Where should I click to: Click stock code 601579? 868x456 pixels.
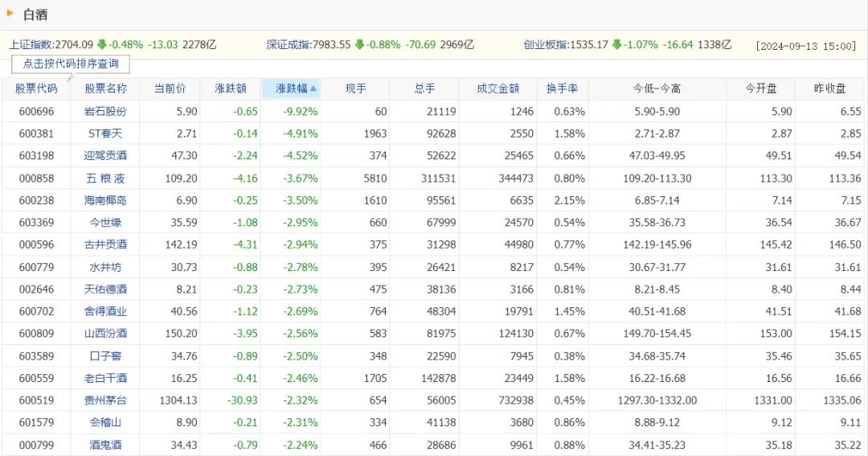coord(36,422)
